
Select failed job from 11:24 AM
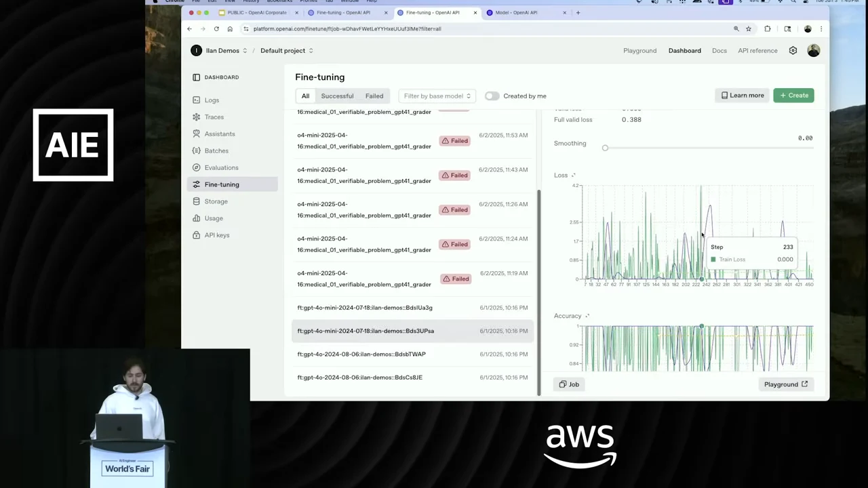click(412, 244)
